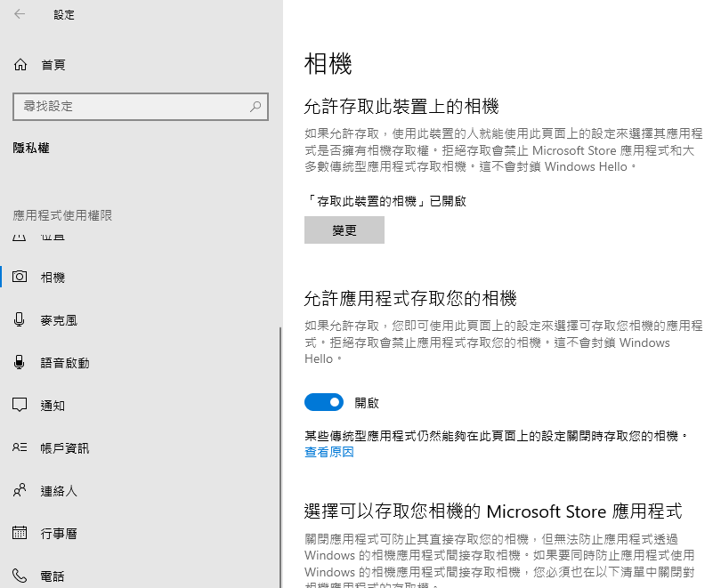Click the 開啟 toggle status label
The width and height of the screenshot is (721, 588).
(x=367, y=403)
